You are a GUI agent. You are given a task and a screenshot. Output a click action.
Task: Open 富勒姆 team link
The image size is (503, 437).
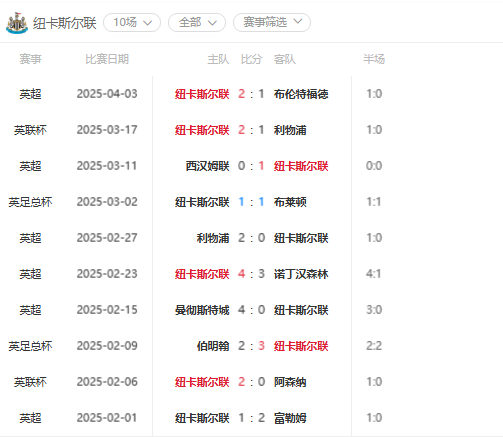(x=290, y=418)
